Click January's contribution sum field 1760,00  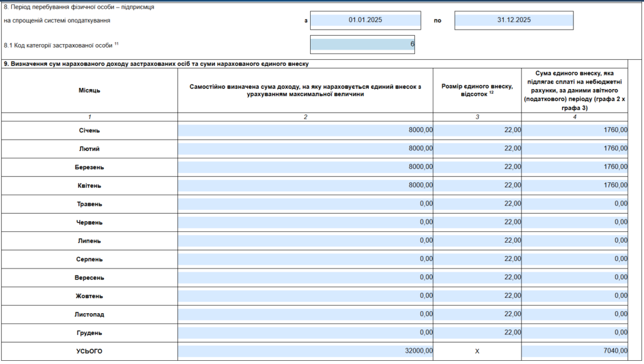click(575, 130)
